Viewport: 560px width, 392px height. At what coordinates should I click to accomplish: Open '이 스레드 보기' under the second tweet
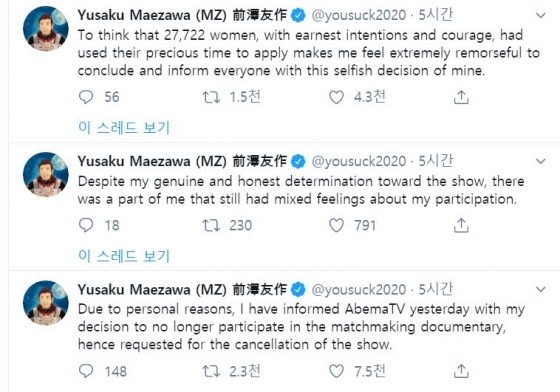(x=124, y=256)
